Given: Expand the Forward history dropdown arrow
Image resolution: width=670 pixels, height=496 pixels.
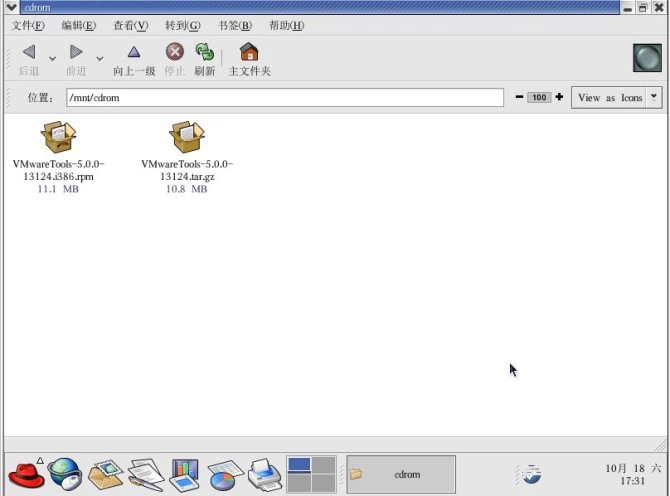Looking at the screenshot, I should [x=99, y=59].
